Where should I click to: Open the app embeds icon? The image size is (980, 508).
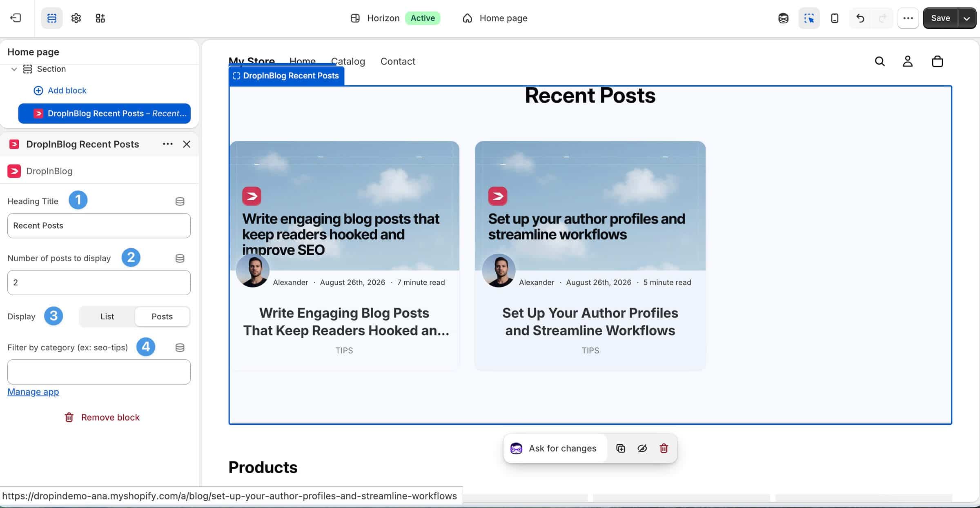click(x=100, y=18)
